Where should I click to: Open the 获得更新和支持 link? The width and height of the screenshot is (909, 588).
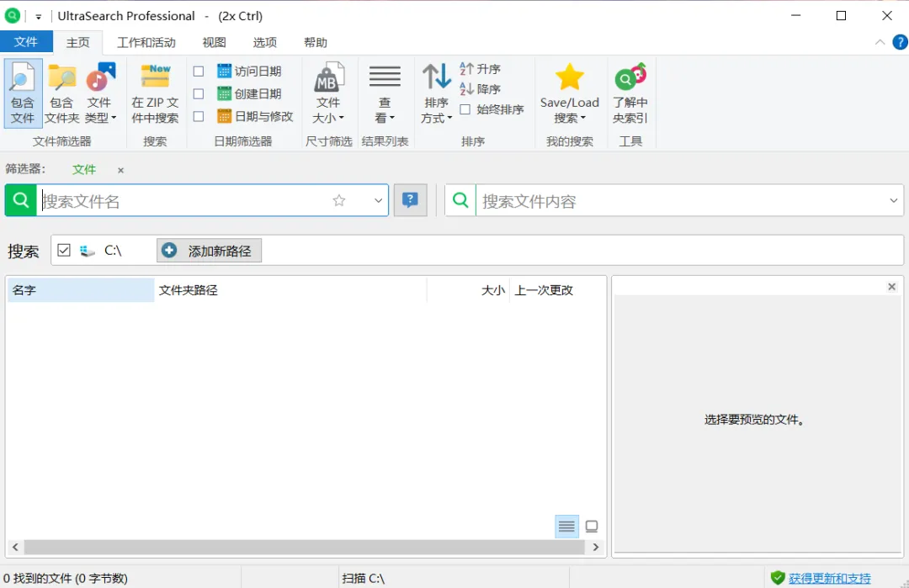pos(830,578)
